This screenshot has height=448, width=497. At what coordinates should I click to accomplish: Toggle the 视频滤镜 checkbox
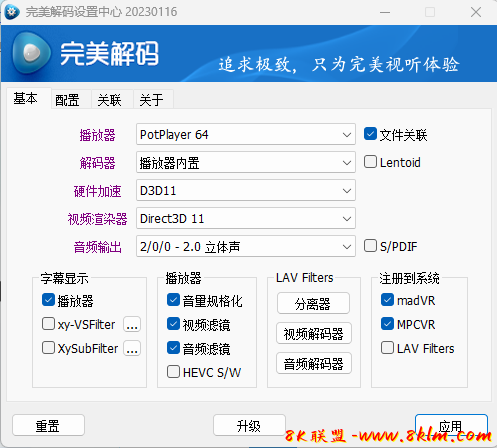[173, 324]
